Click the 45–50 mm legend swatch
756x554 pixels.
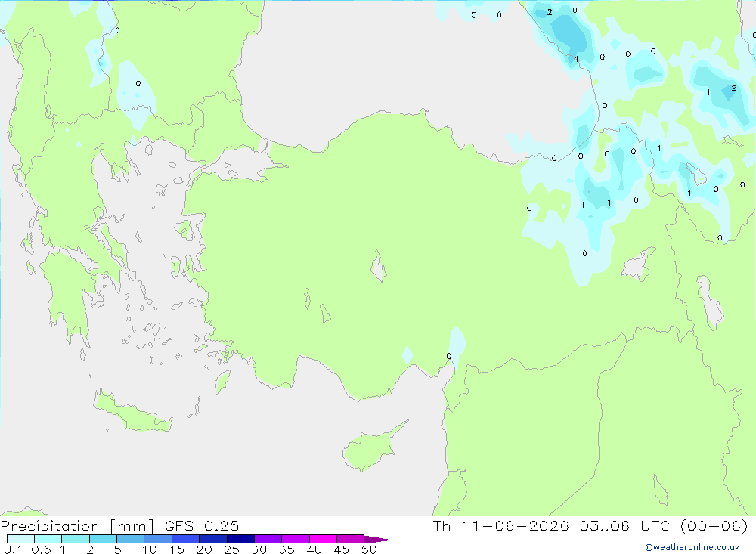coord(350,539)
